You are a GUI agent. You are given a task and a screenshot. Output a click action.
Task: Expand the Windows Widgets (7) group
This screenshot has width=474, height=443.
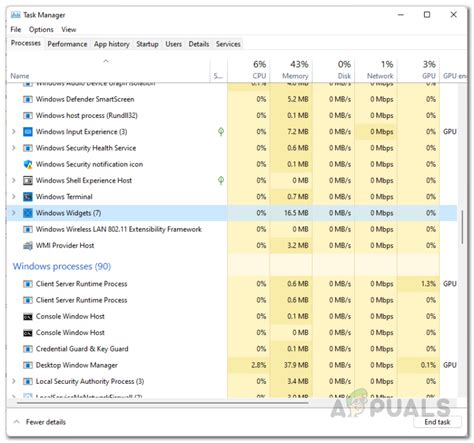(x=14, y=213)
